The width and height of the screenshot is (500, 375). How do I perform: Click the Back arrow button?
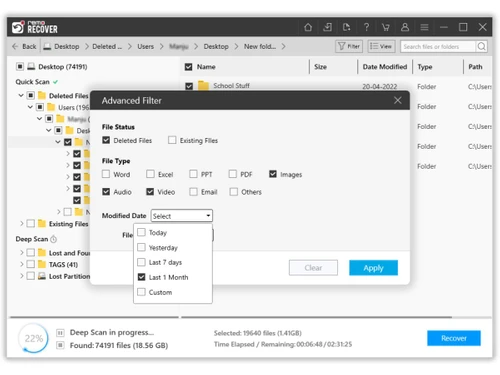(x=24, y=46)
